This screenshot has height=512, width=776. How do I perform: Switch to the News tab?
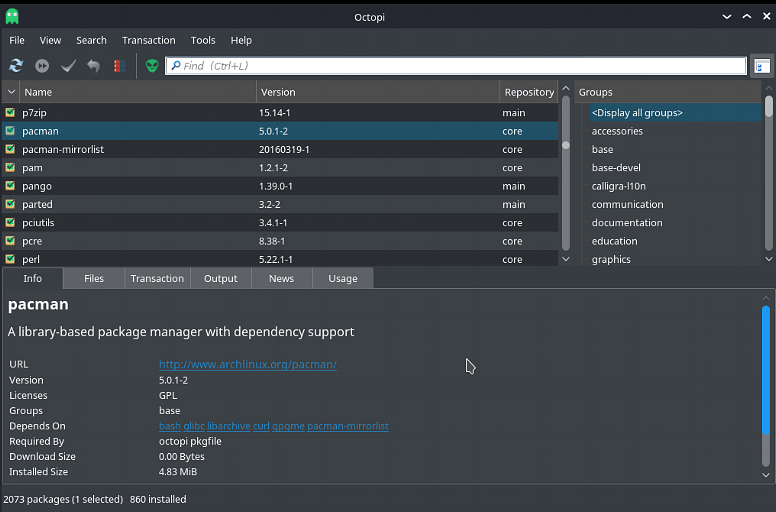coord(282,279)
